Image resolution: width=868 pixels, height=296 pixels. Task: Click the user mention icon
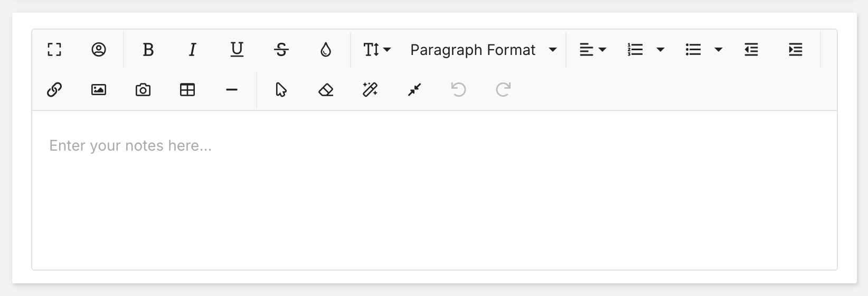pos(99,50)
